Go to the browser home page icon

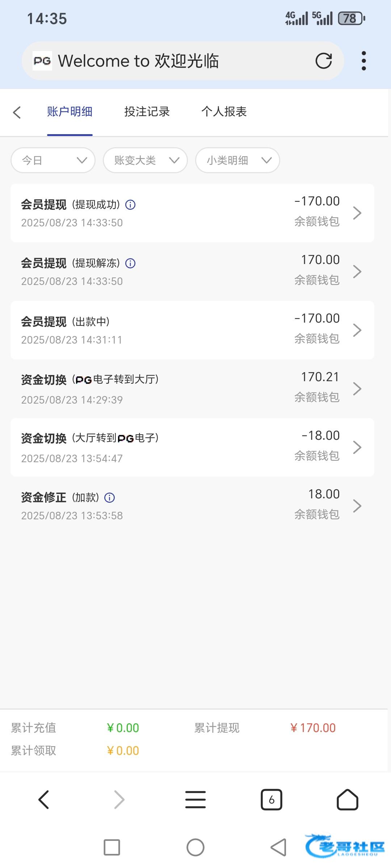347,800
